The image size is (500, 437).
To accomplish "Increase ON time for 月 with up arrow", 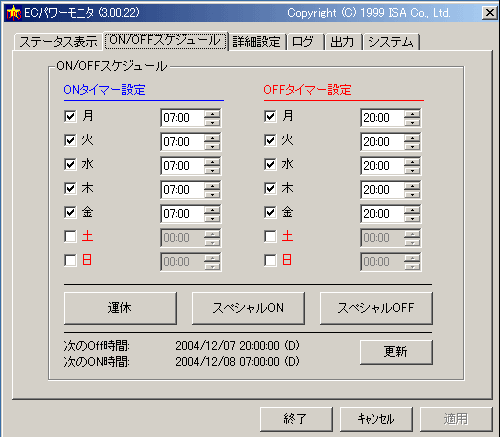I will coord(212,114).
